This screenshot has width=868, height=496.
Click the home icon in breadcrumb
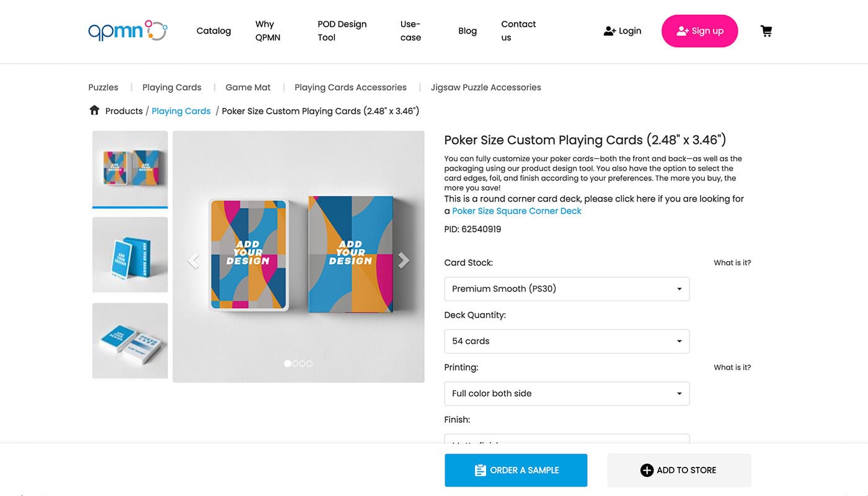pos(94,110)
